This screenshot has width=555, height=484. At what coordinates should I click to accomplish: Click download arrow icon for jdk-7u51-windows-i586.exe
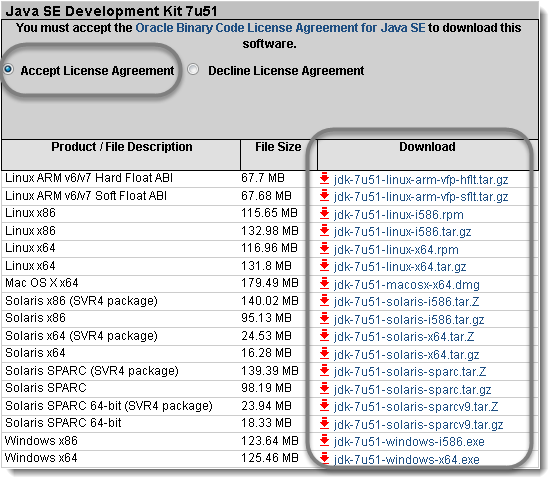(324, 441)
